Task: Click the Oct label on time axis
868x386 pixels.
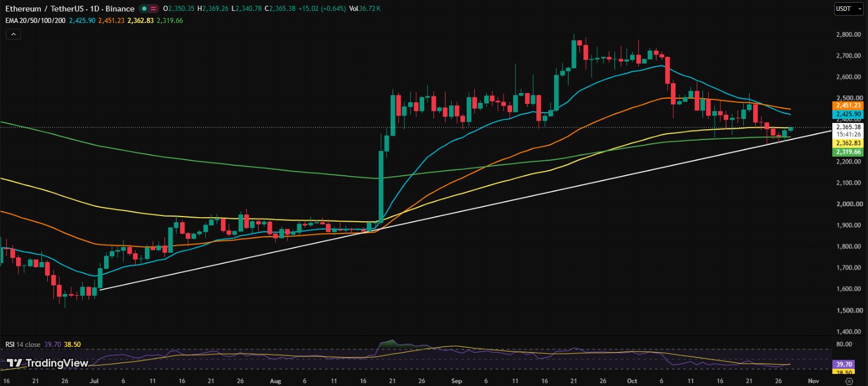Action: 631,380
